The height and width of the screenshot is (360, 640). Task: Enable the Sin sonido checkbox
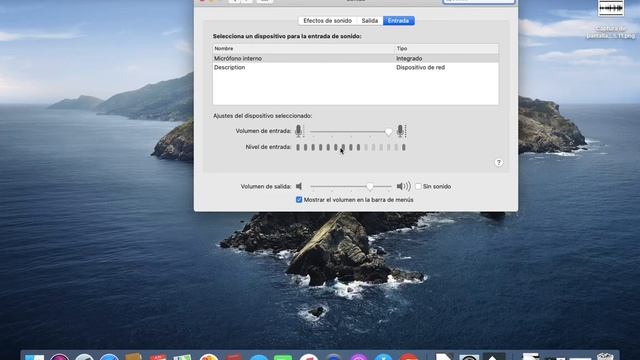tap(418, 187)
